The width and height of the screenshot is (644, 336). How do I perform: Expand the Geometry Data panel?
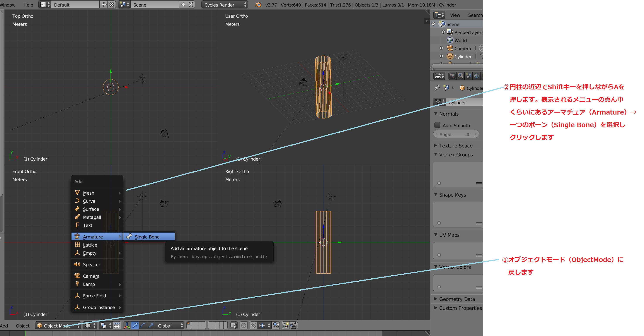point(436,299)
